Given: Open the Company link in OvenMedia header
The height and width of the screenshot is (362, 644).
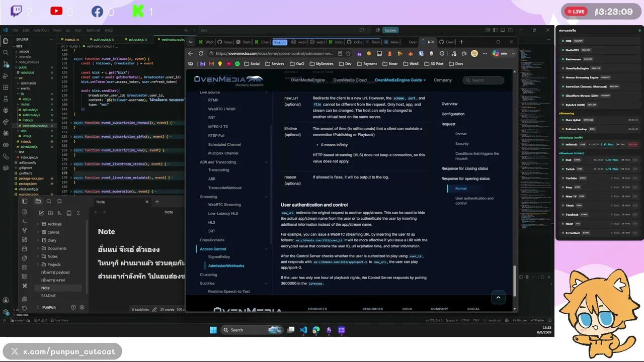Looking at the screenshot, I should pos(443,80).
